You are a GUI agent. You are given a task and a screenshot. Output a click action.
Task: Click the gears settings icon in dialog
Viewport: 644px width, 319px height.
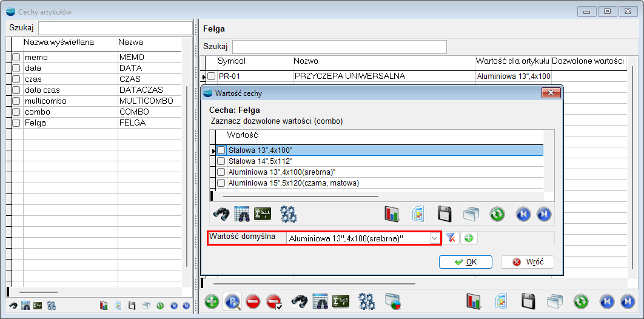(x=288, y=213)
